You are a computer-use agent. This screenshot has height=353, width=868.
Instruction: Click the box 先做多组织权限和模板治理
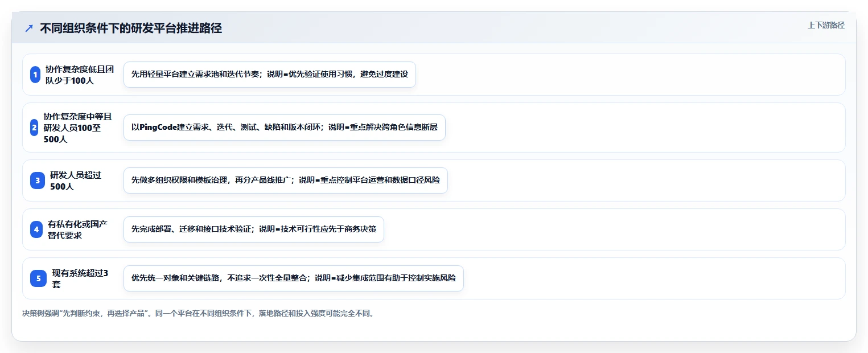[286, 180]
